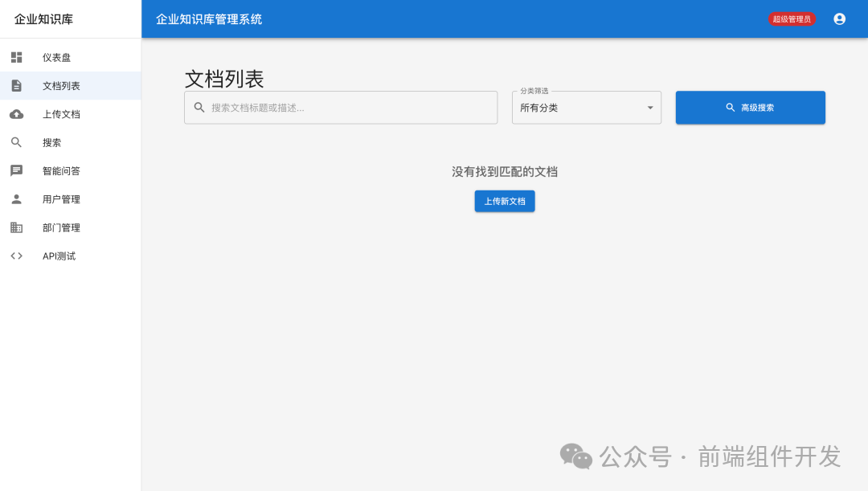Open the 上传文档 cloud upload icon

[x=17, y=114]
